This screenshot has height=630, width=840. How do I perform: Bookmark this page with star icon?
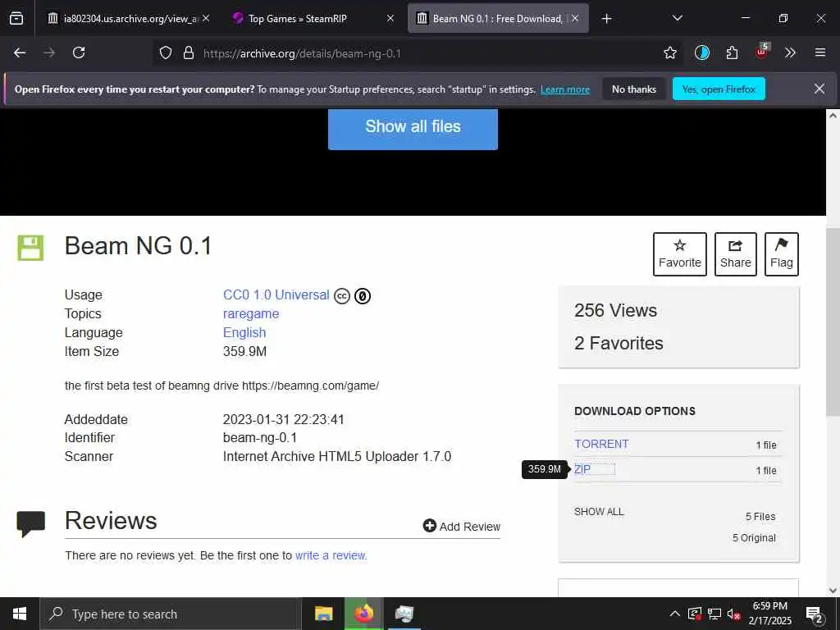coord(669,52)
